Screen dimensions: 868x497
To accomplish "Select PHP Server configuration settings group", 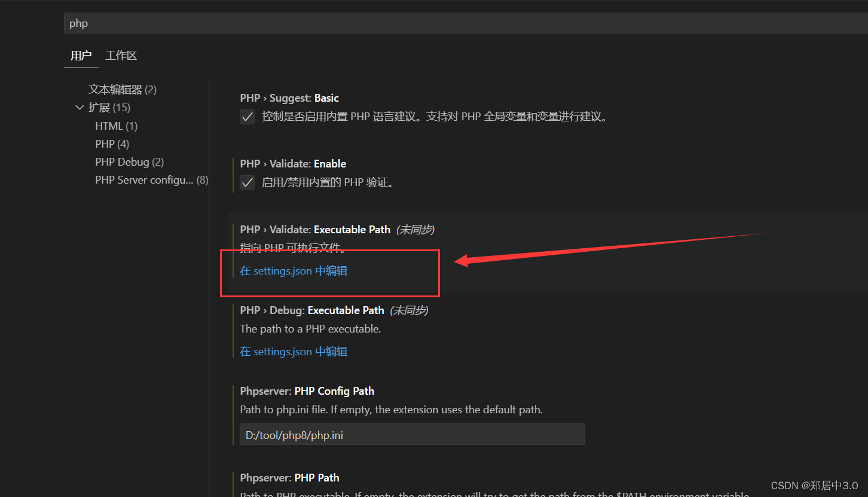I will pos(151,179).
